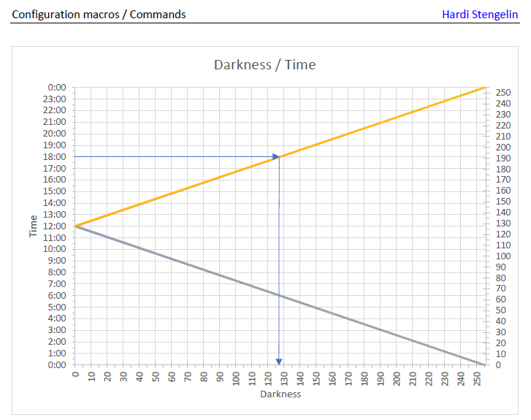Click the 13:00 label on the Time axis

[x=55, y=215]
